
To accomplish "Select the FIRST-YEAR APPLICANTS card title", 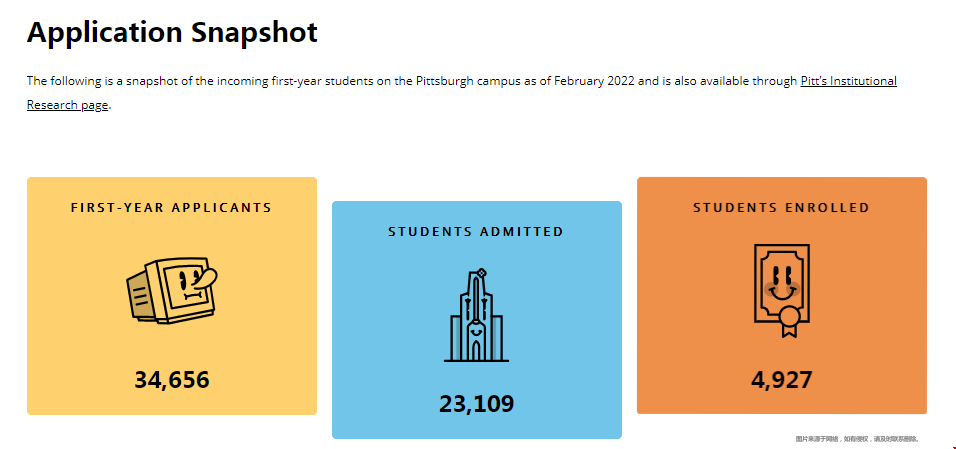I will pyautogui.click(x=171, y=208).
